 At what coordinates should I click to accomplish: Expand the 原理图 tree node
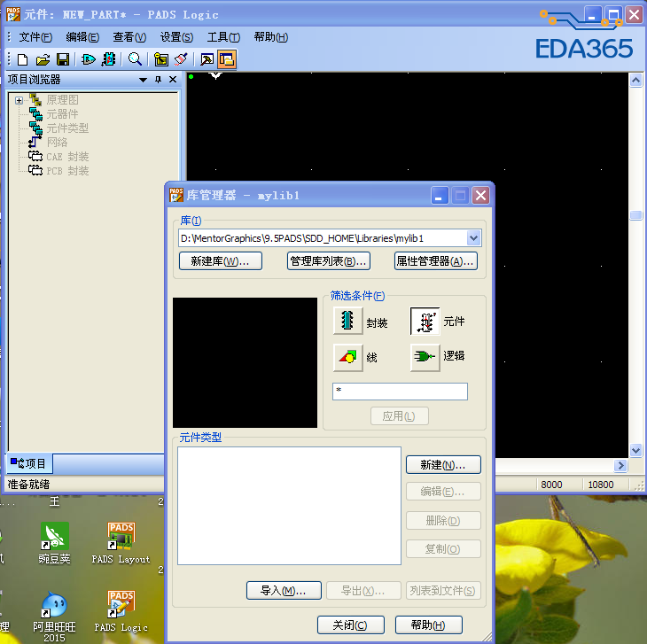click(x=19, y=100)
